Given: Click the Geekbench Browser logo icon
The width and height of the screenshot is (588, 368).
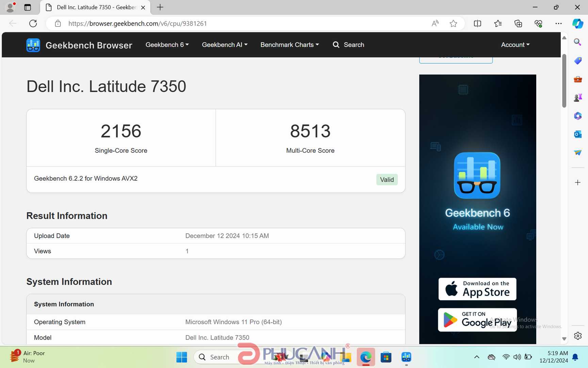Looking at the screenshot, I should (33, 45).
